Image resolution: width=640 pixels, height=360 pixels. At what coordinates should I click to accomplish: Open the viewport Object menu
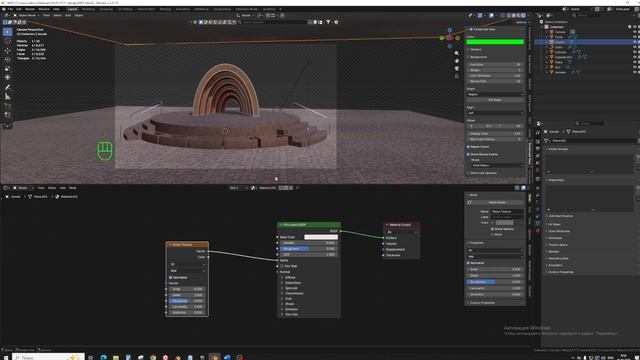point(79,16)
